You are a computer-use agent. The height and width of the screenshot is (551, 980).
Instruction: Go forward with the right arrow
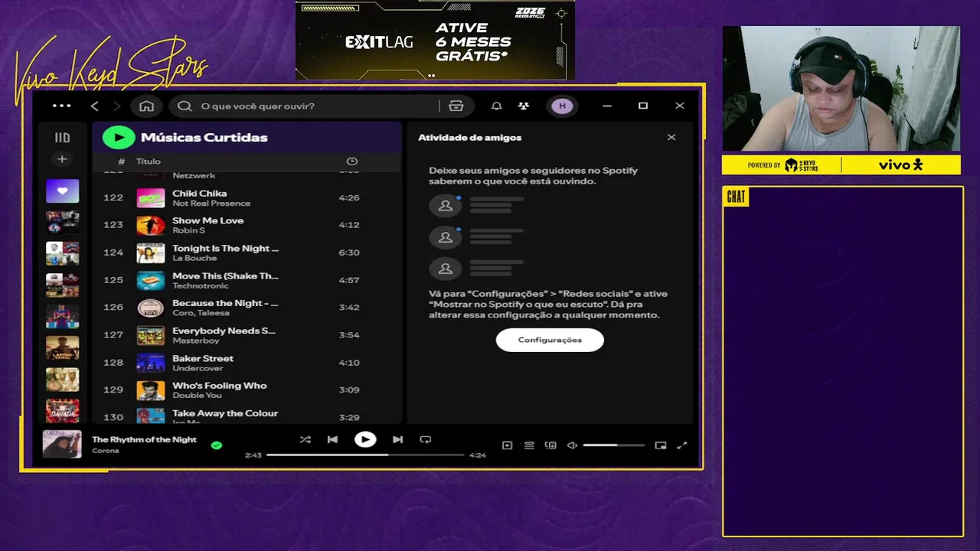[x=116, y=106]
